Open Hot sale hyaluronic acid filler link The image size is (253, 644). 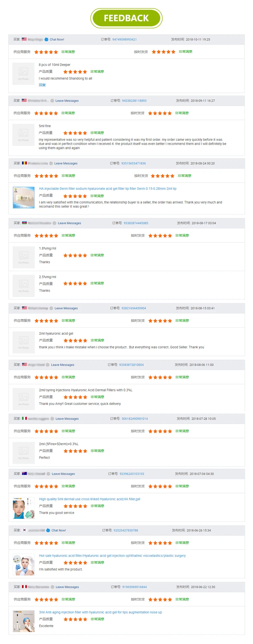point(112,556)
